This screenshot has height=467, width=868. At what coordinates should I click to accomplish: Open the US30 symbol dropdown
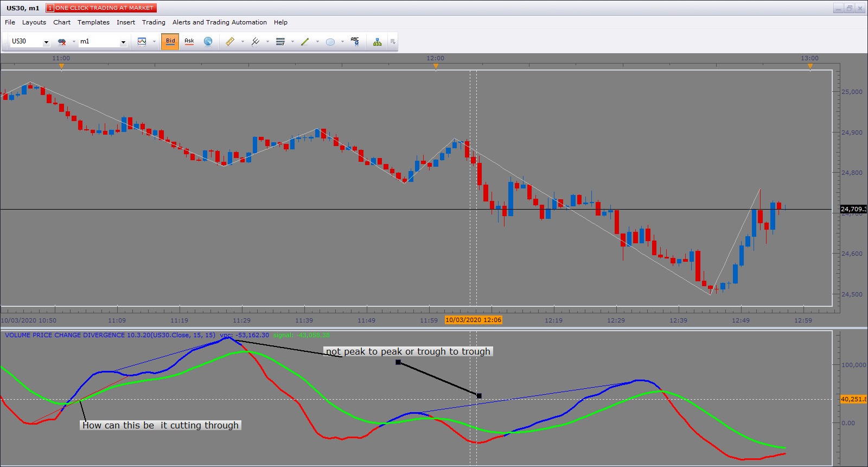[x=46, y=42]
